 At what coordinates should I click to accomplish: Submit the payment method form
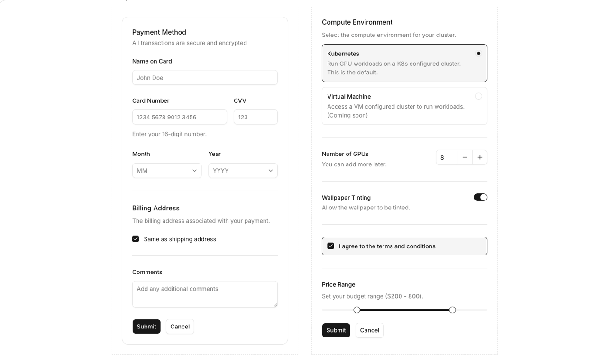coord(146,327)
